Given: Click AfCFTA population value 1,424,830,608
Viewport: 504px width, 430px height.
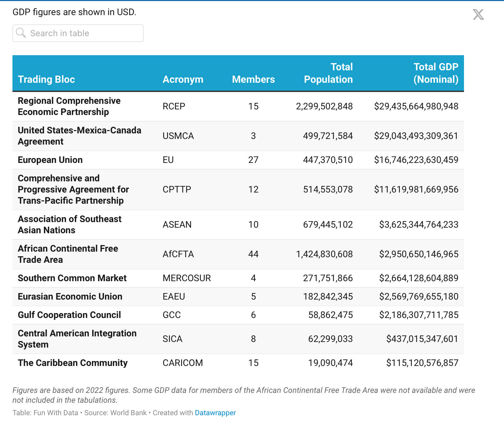Looking at the screenshot, I should tap(324, 254).
